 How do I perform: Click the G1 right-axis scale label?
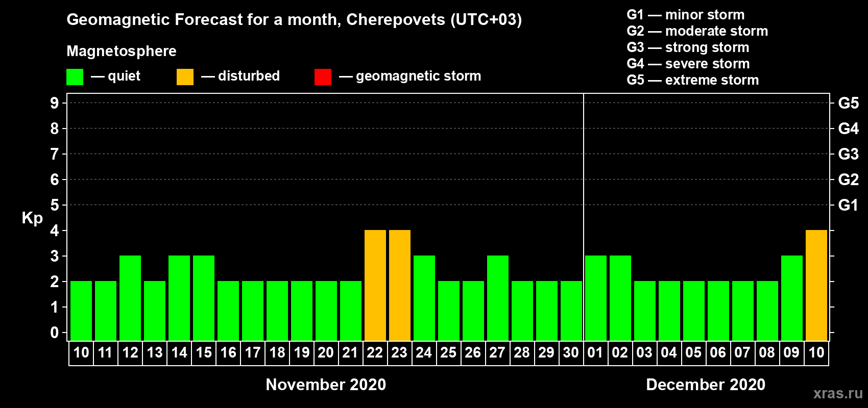pyautogui.click(x=848, y=205)
